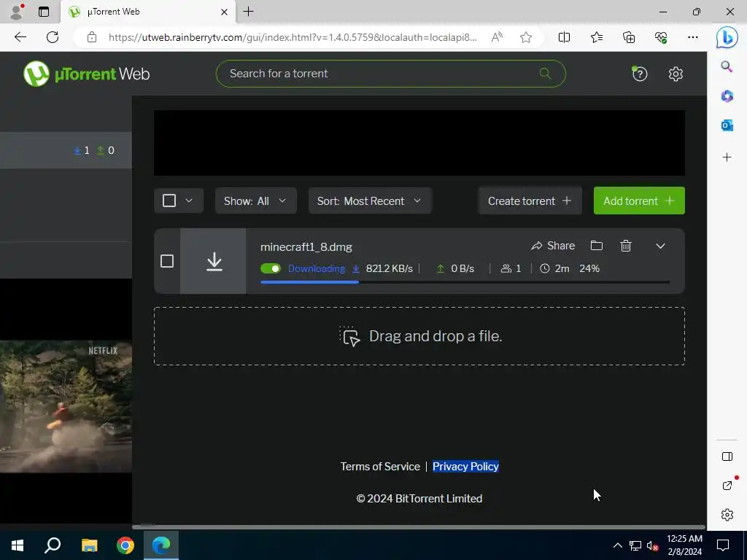747x560 pixels.
Task: Click the Drag and drop a file area
Action: coord(419,336)
